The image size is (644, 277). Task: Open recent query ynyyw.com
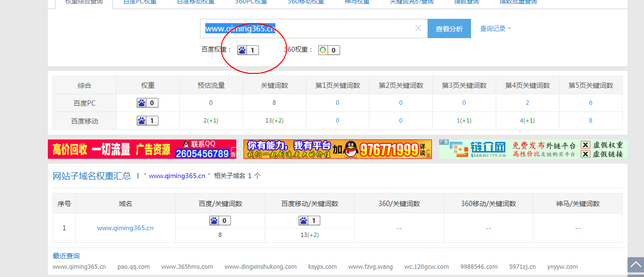click(x=562, y=266)
